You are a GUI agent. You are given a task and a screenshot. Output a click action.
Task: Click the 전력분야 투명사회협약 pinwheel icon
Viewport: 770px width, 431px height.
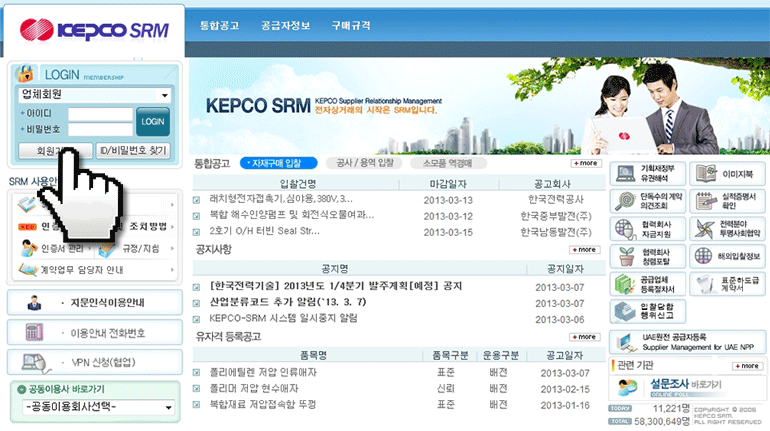pos(706,229)
